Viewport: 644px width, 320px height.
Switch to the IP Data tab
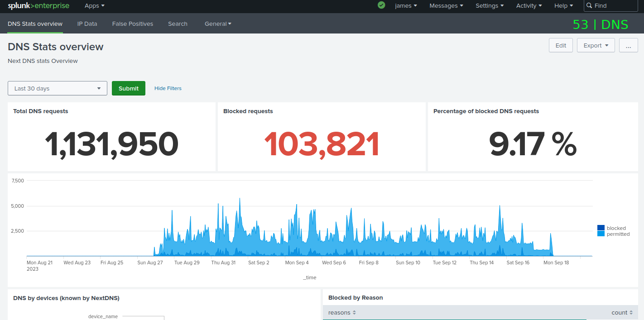[x=87, y=24]
